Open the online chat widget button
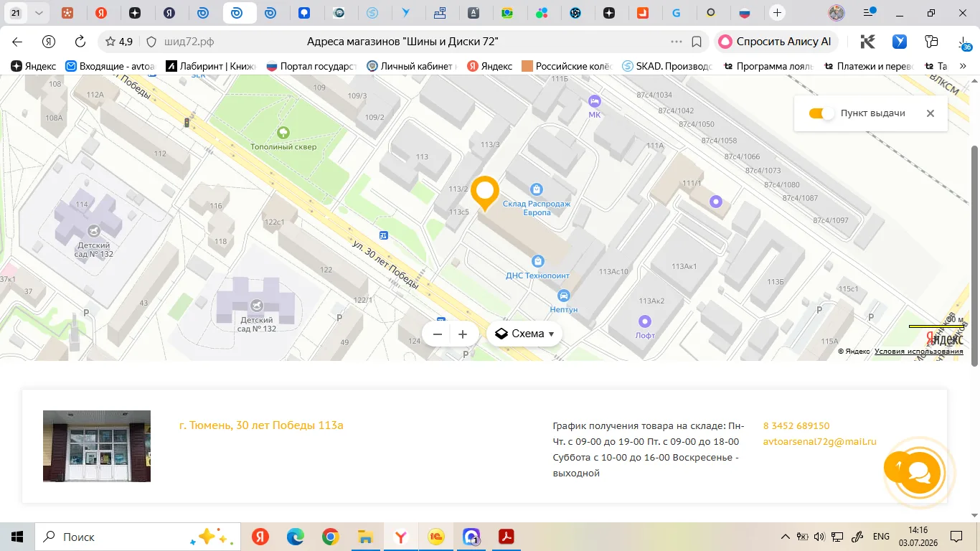This screenshot has height=551, width=980. (x=918, y=471)
